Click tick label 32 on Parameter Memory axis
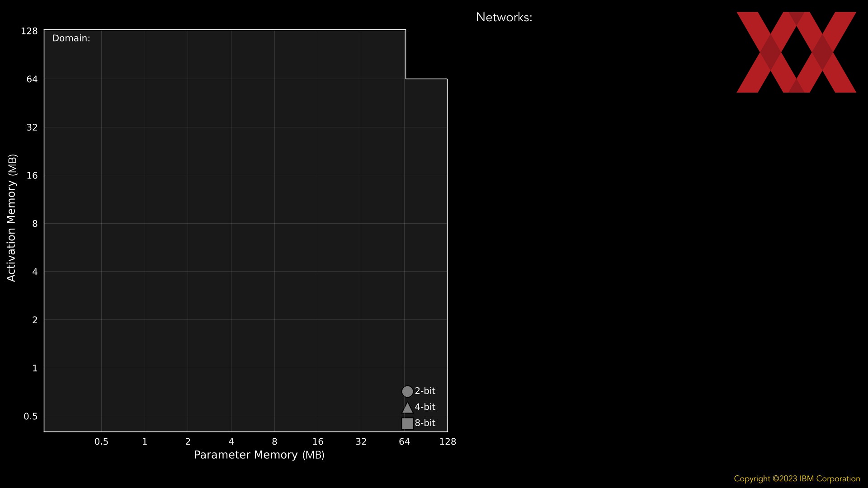This screenshot has height=488, width=868. [x=361, y=442]
